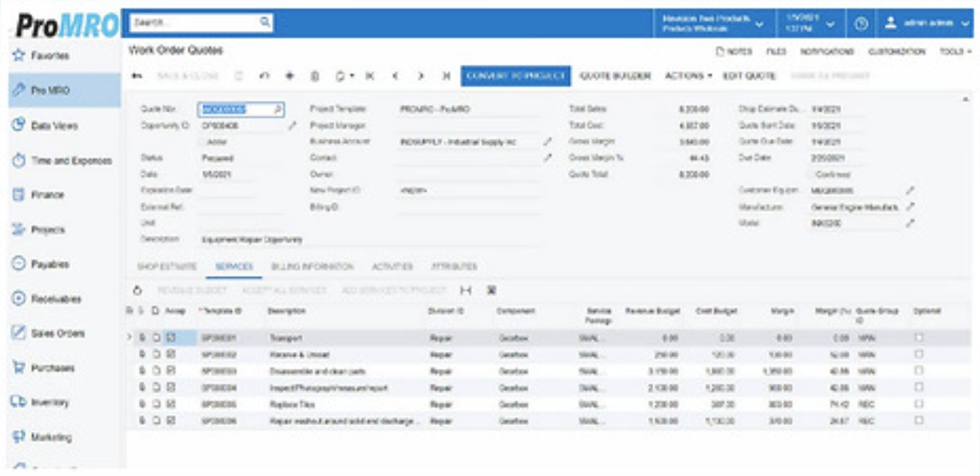Screen dimensions: 980x476
Task: Open the Attributes tab
Action: tap(454, 267)
